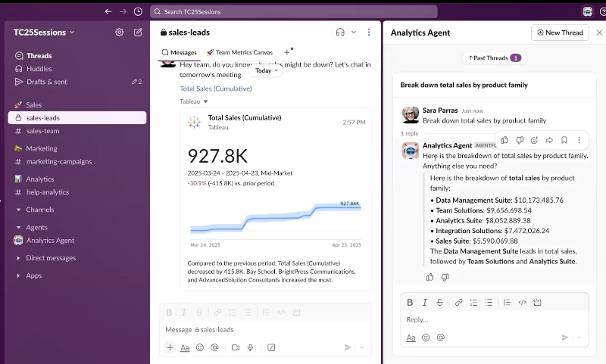Expand Direct messages section

(x=18, y=258)
